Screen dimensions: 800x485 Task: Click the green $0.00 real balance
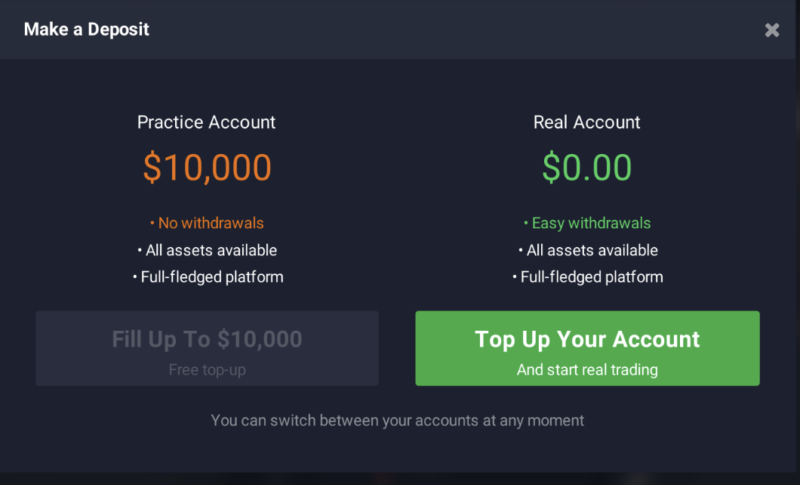tap(587, 167)
